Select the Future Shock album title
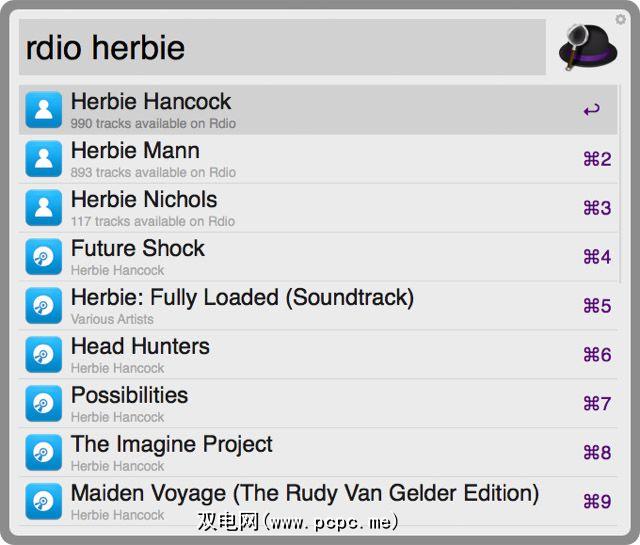The image size is (640, 545). coord(138,249)
